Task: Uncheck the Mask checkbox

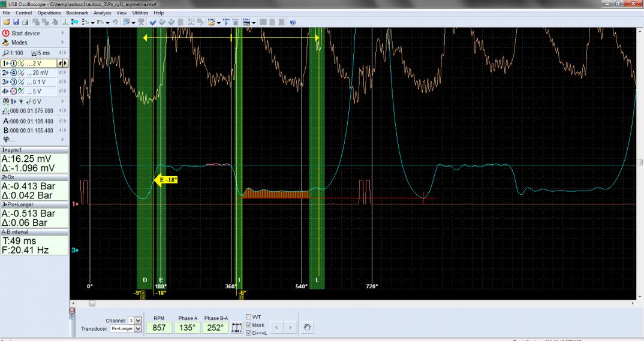Action: [x=248, y=325]
